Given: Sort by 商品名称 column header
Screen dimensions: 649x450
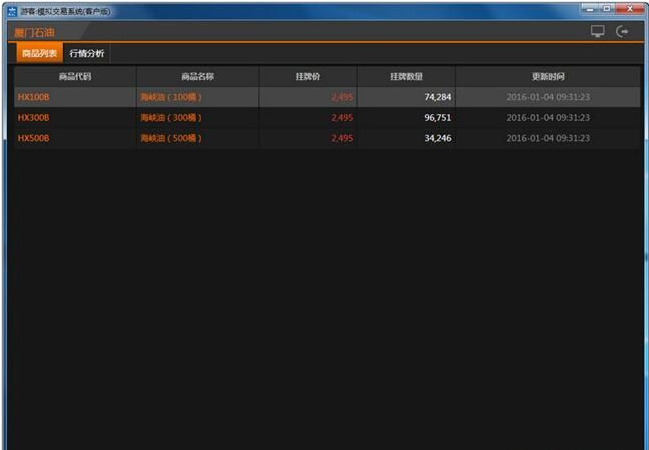Looking at the screenshot, I should [x=197, y=76].
